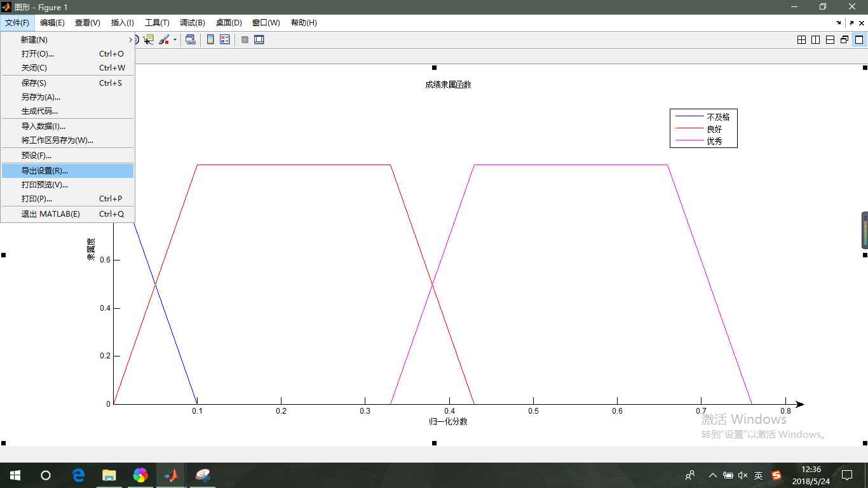
Task: Choose 将工作区另存为(W)... menu entry
Action: click(x=67, y=140)
